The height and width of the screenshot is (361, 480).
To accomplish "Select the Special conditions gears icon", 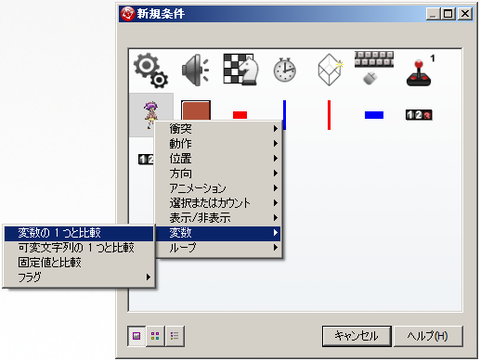I will [x=151, y=70].
